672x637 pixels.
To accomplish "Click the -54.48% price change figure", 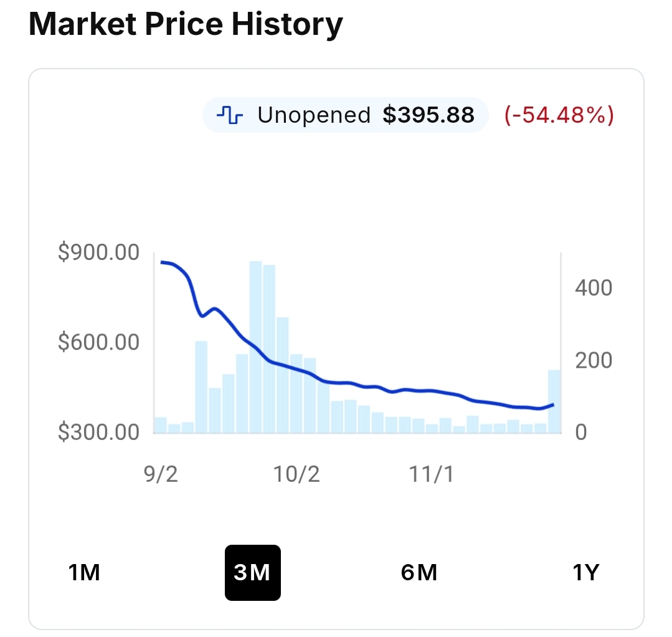I will tap(559, 115).
